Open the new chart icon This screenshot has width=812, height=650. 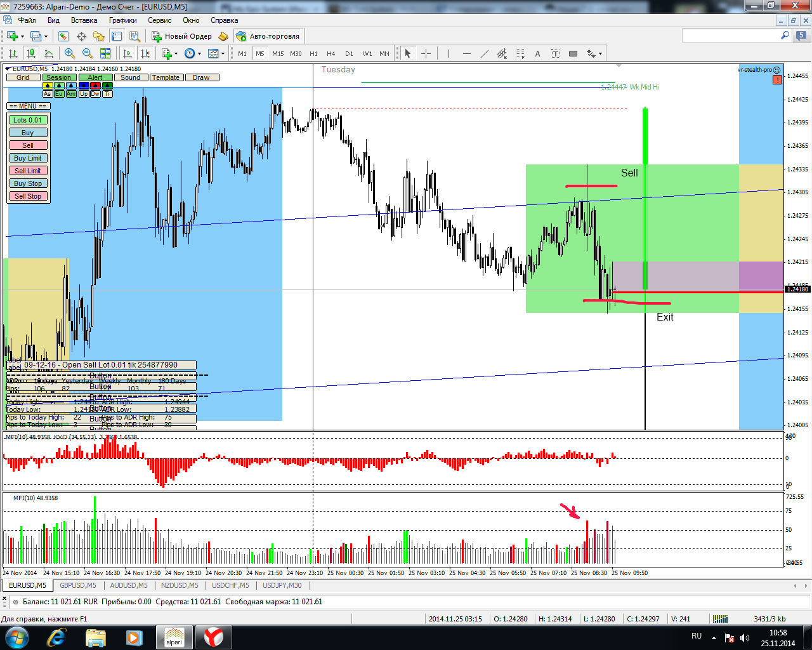11,36
